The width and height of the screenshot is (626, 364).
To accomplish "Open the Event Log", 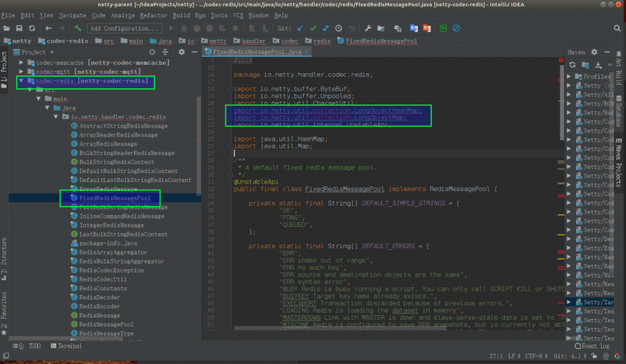I will [593, 346].
